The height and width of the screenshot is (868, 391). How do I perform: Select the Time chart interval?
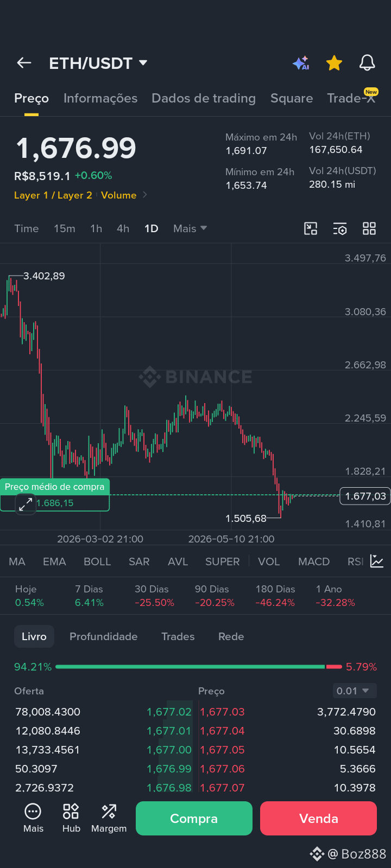click(27, 228)
